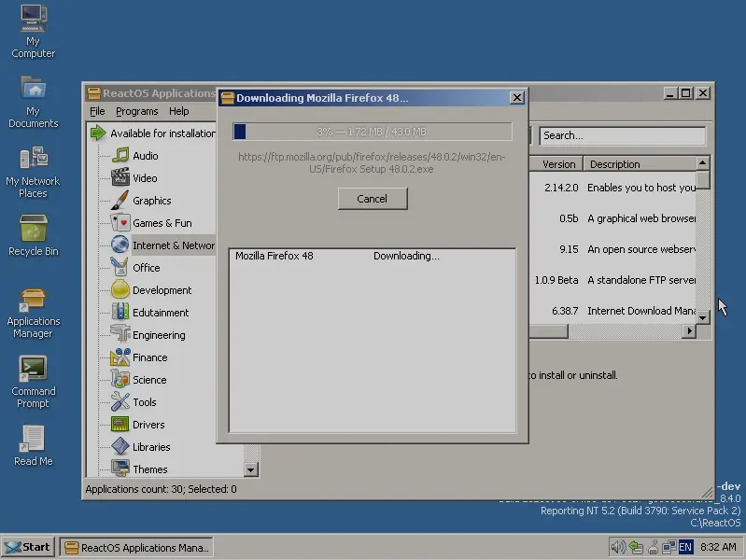This screenshot has height=560, width=746.
Task: Open the Help menu
Action: [x=179, y=111]
